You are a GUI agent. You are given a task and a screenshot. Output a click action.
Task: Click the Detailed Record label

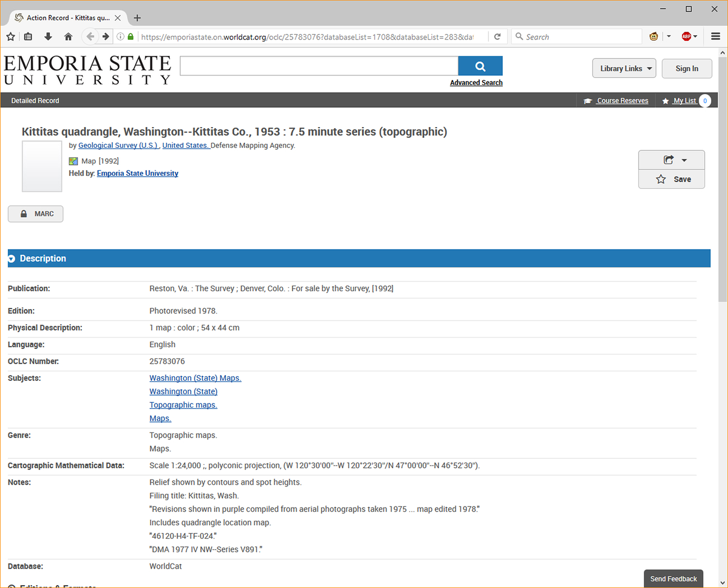pyautogui.click(x=35, y=101)
